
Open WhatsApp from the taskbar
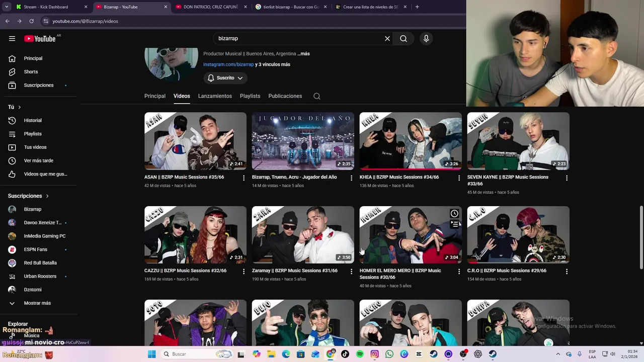coord(389,354)
